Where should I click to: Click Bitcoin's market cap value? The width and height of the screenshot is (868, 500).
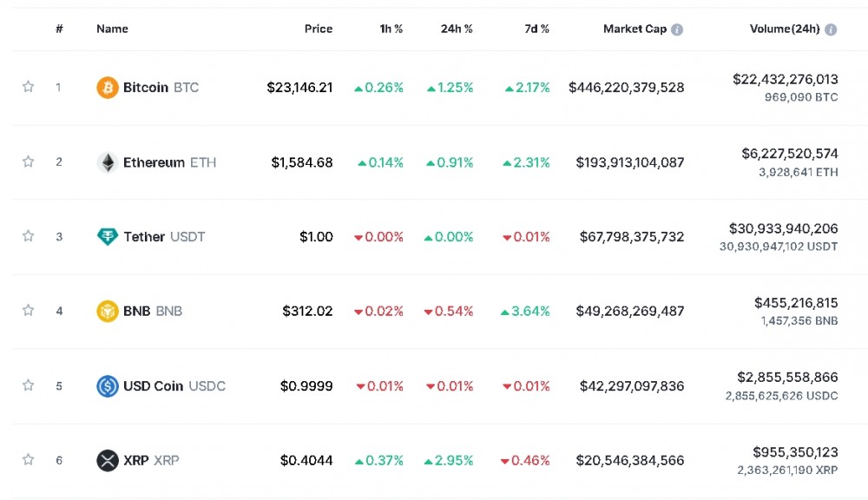pyautogui.click(x=626, y=88)
